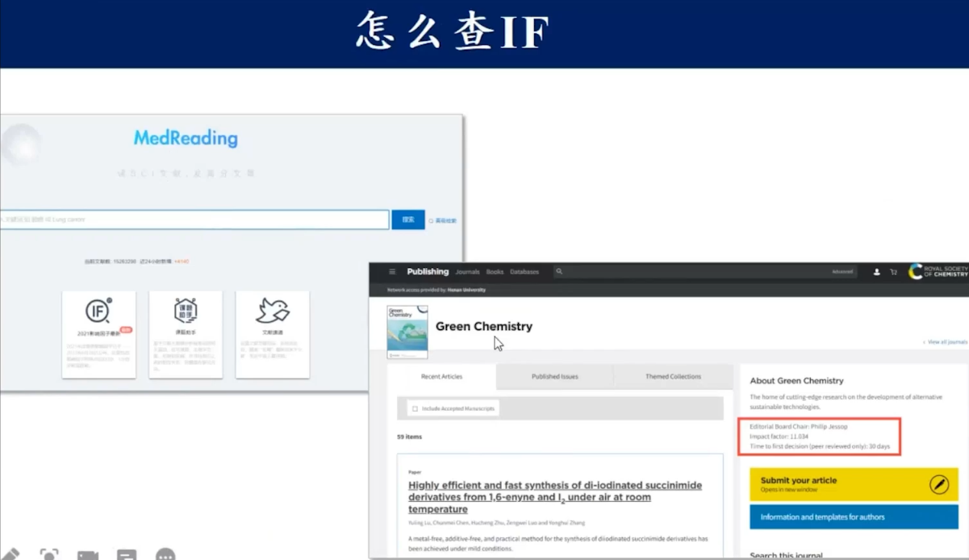Image resolution: width=969 pixels, height=560 pixels.
Task: Open the IF impact factor card icon
Action: click(x=98, y=311)
